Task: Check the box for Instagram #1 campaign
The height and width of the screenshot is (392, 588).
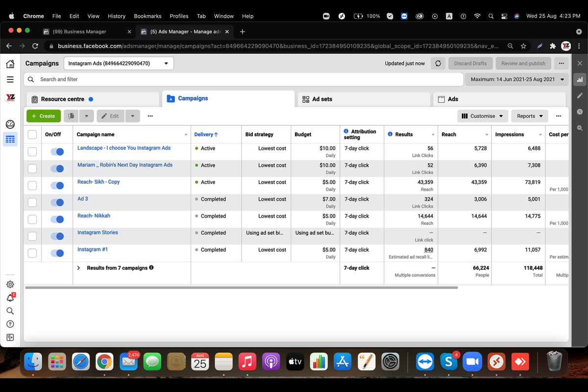Action: [x=32, y=253]
